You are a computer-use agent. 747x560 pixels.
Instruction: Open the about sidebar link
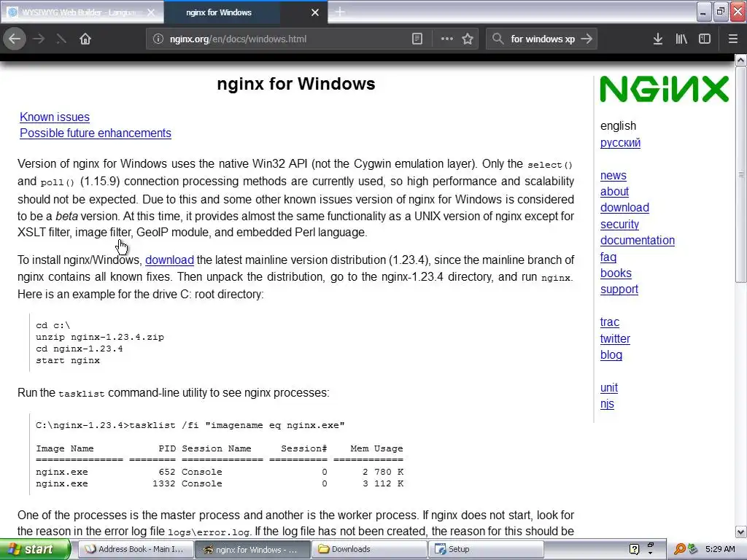614,192
